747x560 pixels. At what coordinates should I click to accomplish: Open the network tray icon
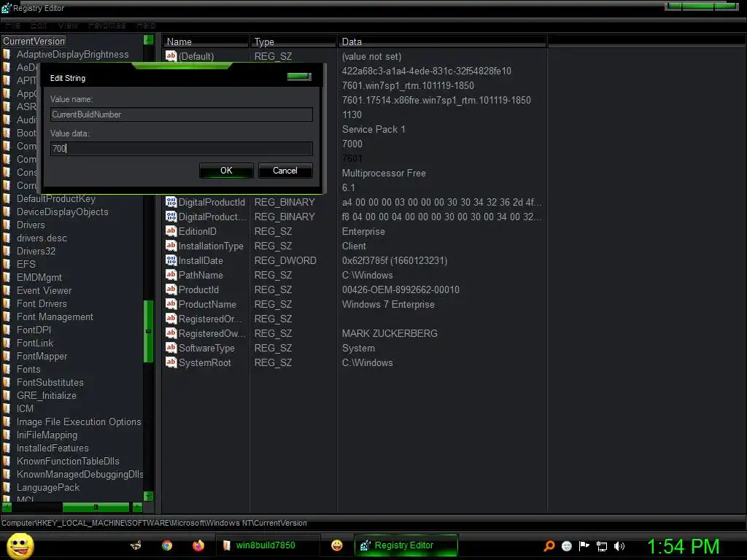pyautogui.click(x=602, y=546)
